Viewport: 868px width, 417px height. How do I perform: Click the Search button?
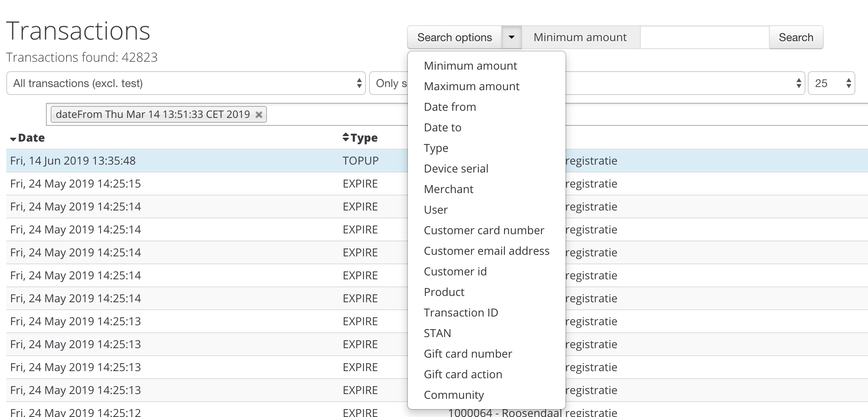click(x=796, y=37)
